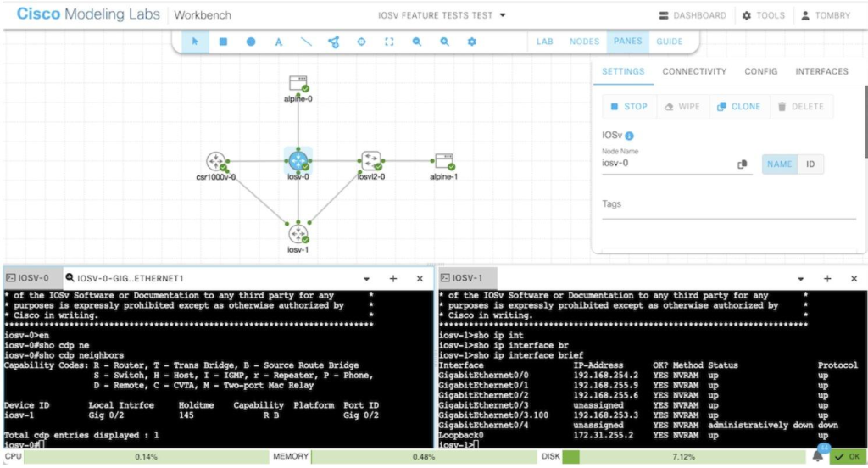This screenshot has height=468, width=868.
Task: Select the NAME toggle option
Action: tap(780, 164)
